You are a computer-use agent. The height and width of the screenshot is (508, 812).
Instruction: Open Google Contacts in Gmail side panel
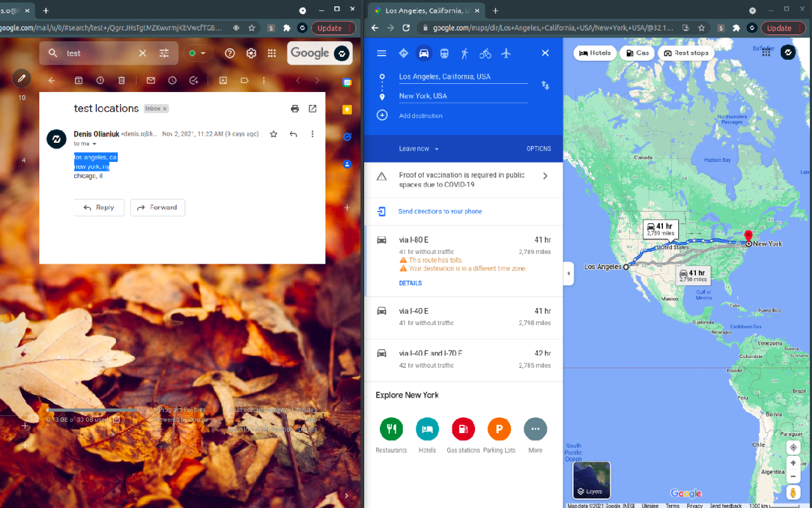347,164
